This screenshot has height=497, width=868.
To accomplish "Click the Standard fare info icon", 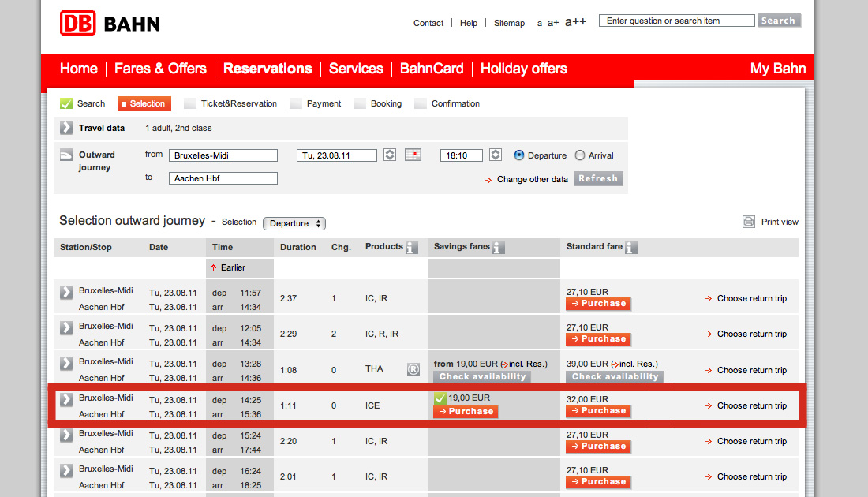I will pyautogui.click(x=631, y=248).
